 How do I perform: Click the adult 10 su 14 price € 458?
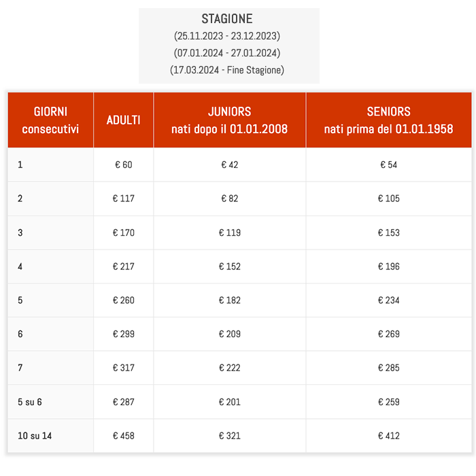click(x=124, y=436)
